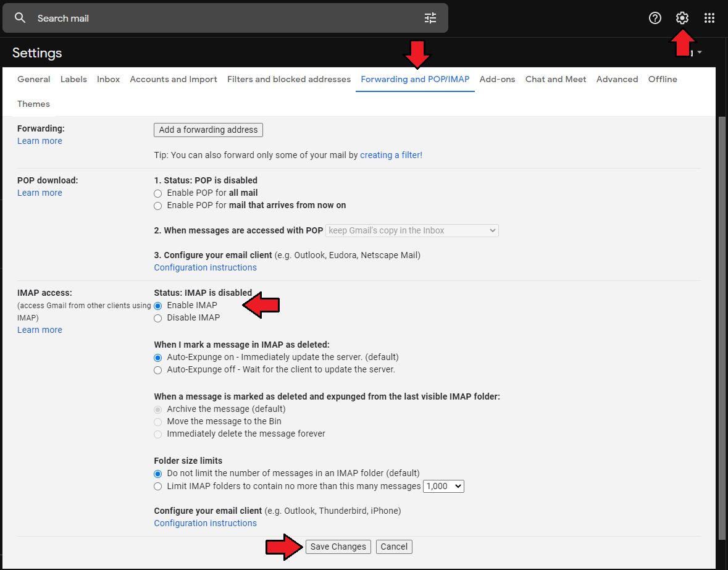Viewport: 728px width, 570px height.
Task: Open Learn more under IMAP access
Action: coord(40,330)
